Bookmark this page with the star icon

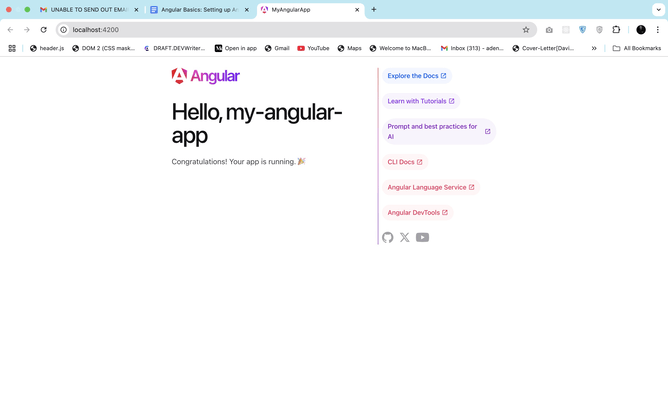(526, 30)
